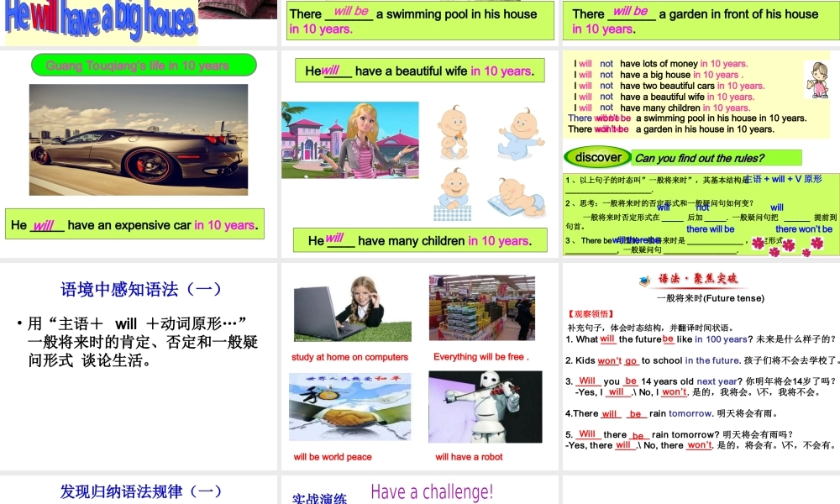Select the "a garden in front of his house" sentence

click(701, 20)
